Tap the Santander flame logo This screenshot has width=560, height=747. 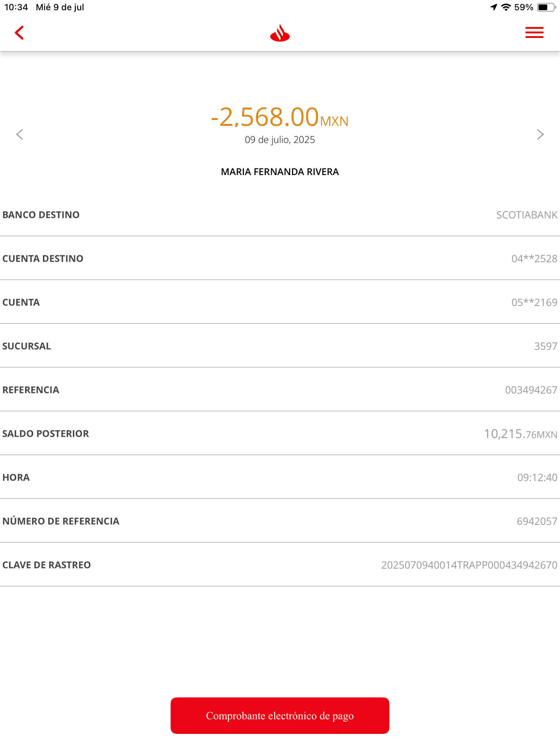pyautogui.click(x=280, y=33)
